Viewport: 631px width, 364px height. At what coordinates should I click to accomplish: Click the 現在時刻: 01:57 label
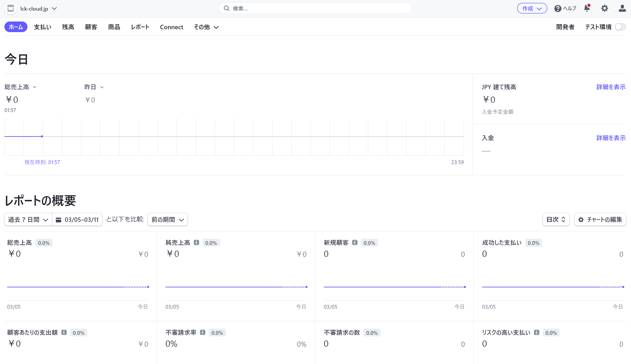coord(42,162)
